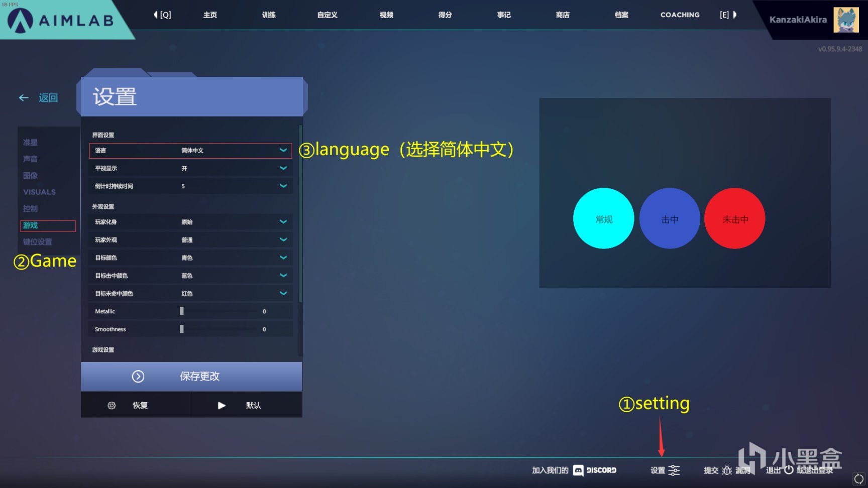
Task: Switch to the 档案 tab
Action: pos(621,15)
